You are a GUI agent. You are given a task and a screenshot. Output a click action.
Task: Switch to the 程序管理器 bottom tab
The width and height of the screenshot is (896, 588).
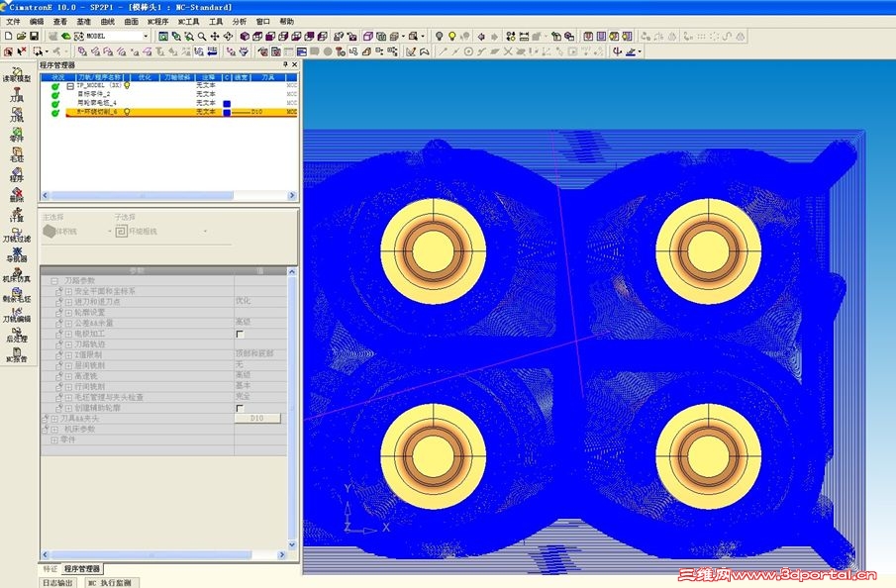point(82,569)
